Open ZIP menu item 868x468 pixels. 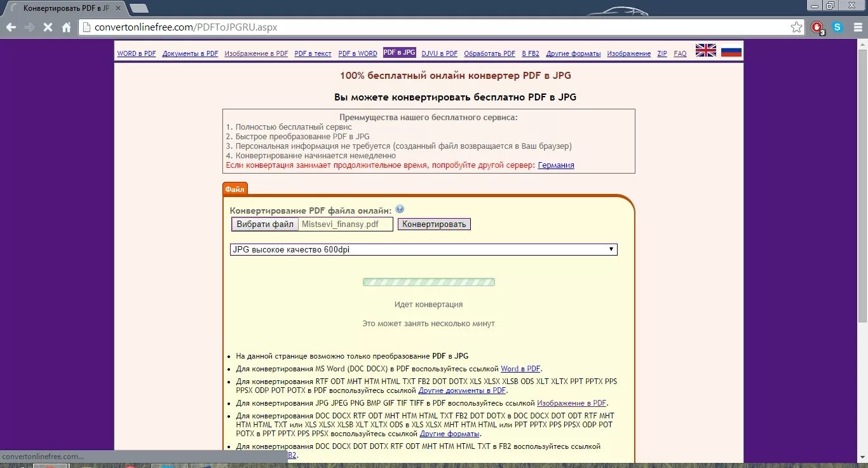click(662, 54)
